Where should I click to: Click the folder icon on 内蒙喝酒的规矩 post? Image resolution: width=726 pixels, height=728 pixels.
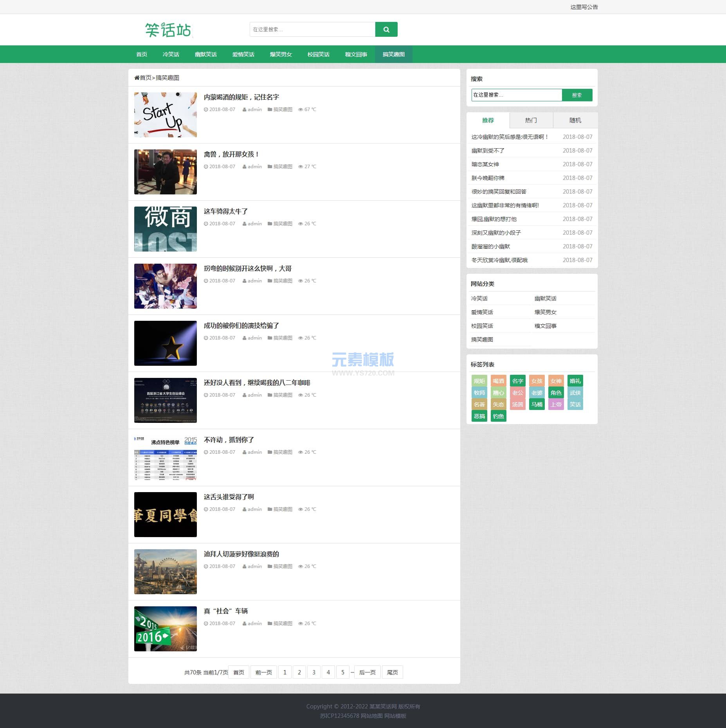270,110
